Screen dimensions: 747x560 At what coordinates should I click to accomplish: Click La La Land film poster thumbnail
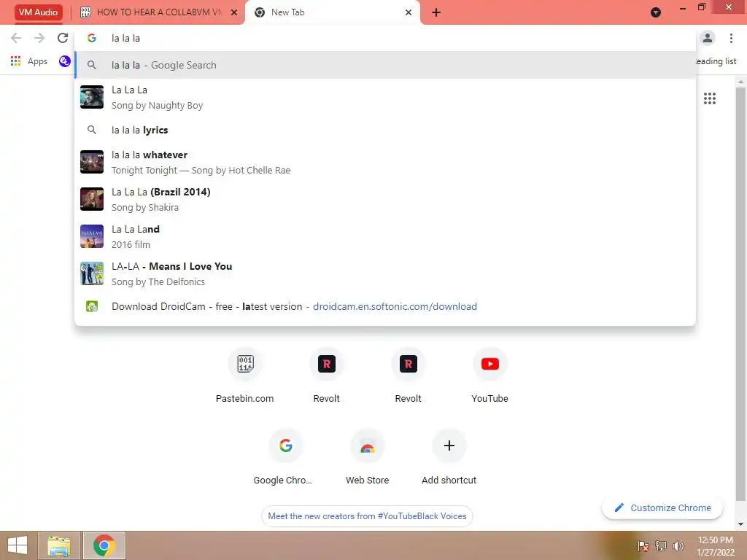[x=92, y=236]
